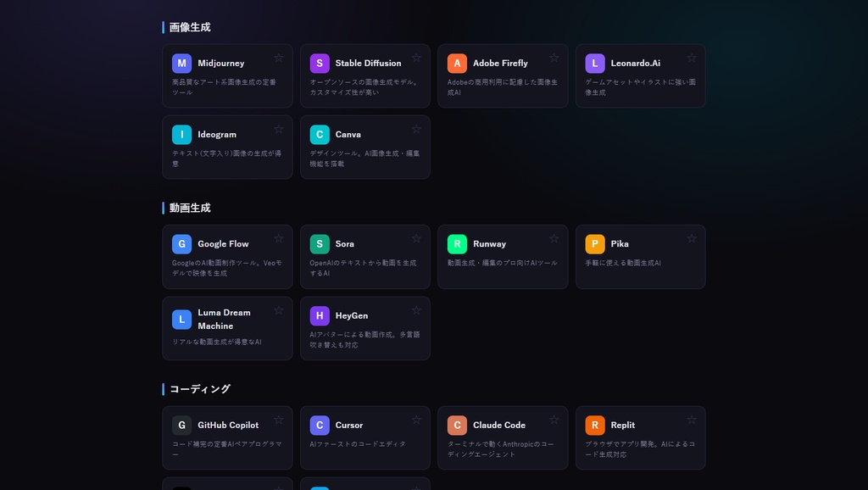The width and height of the screenshot is (868, 490).
Task: Open the Stable Diffusion title
Action: click(368, 63)
